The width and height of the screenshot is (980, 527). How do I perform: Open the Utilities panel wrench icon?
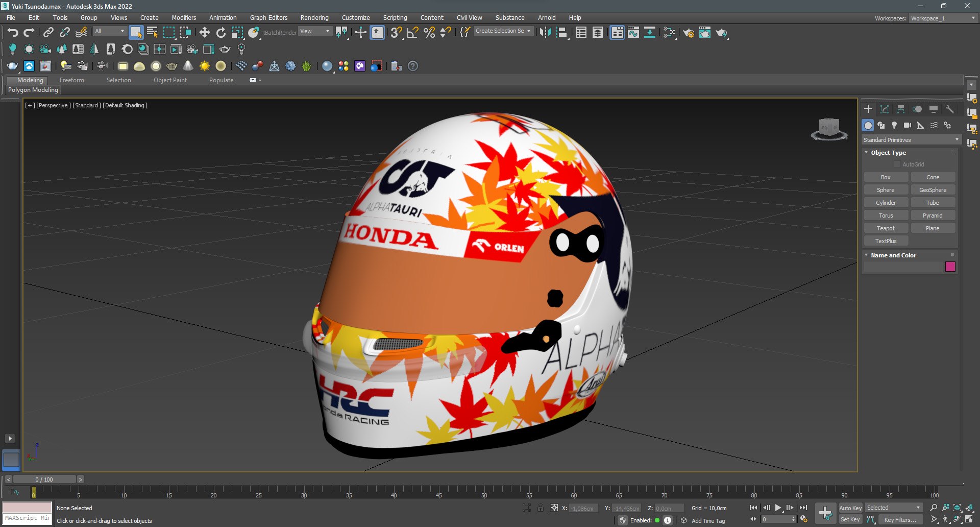[950, 109]
